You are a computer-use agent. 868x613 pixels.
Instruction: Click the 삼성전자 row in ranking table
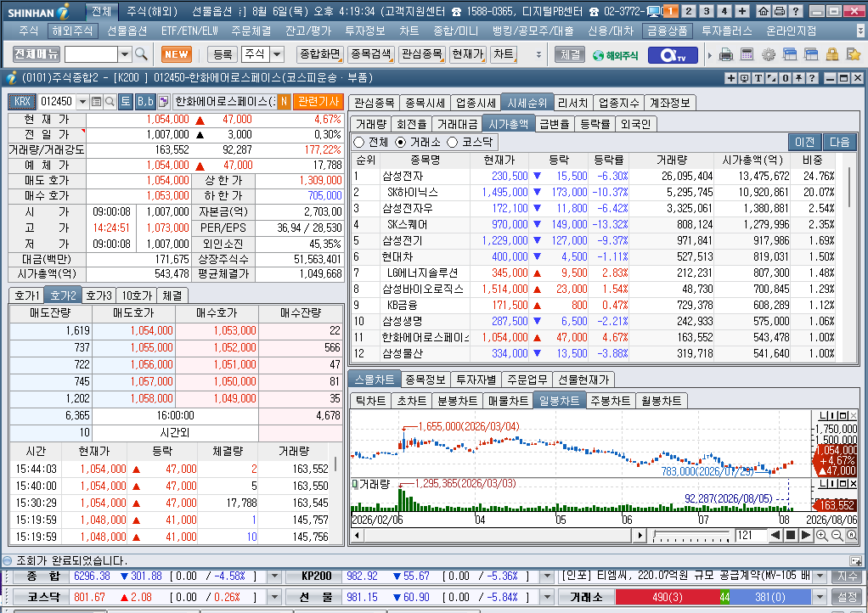594,176
